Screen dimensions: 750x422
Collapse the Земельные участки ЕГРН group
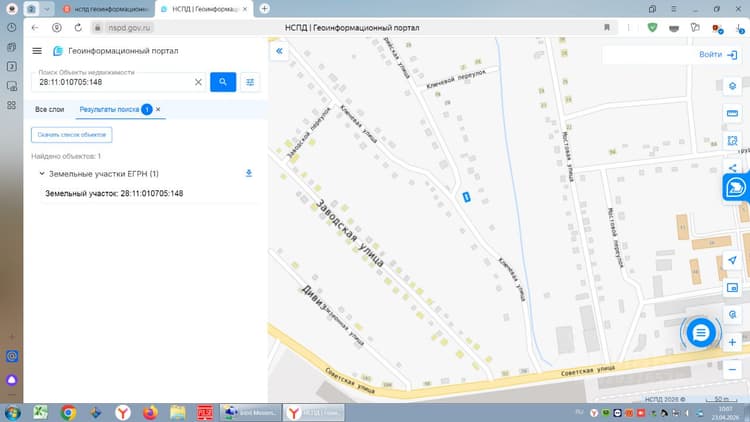[x=42, y=174]
